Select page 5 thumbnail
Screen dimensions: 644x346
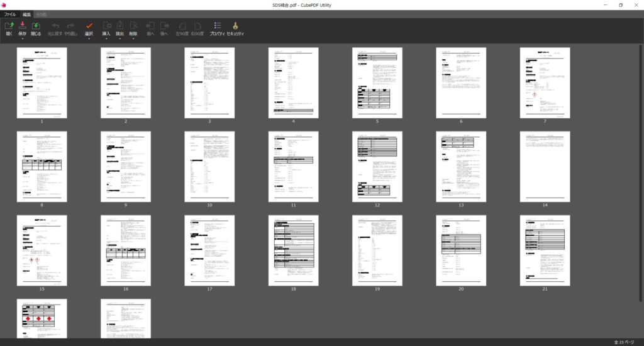tap(377, 82)
